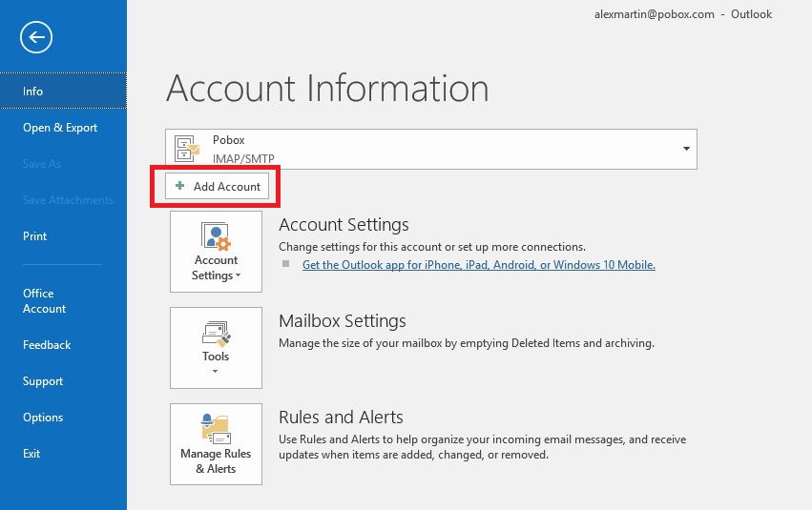Select the Info menu item
812x510 pixels.
tap(63, 91)
